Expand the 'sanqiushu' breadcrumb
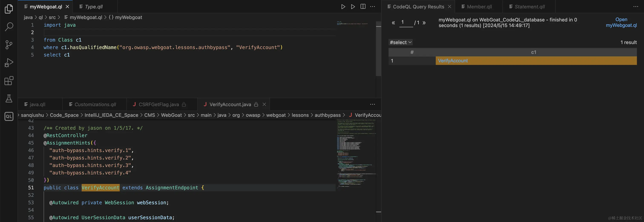 tap(32, 115)
